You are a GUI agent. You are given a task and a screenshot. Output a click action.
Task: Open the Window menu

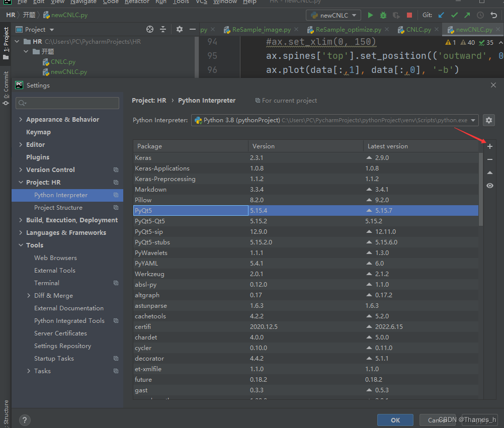click(225, 2)
